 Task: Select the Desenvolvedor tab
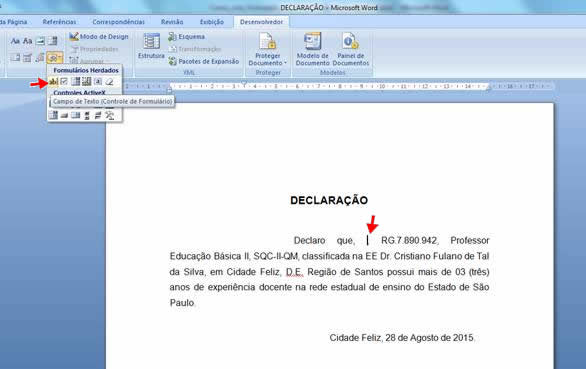[261, 22]
